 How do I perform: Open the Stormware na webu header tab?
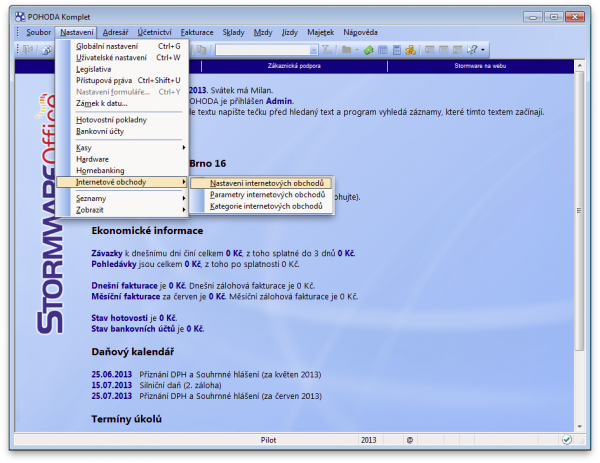pos(480,66)
